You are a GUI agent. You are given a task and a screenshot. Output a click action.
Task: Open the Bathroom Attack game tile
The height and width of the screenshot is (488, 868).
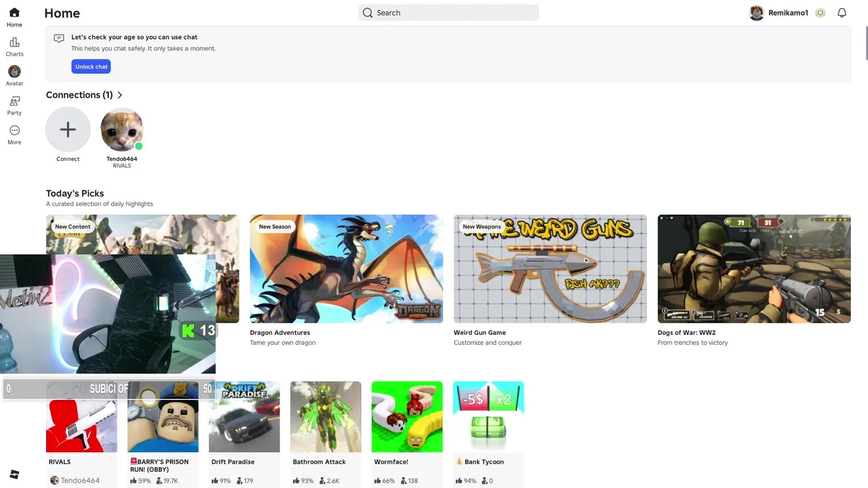pyautogui.click(x=325, y=417)
